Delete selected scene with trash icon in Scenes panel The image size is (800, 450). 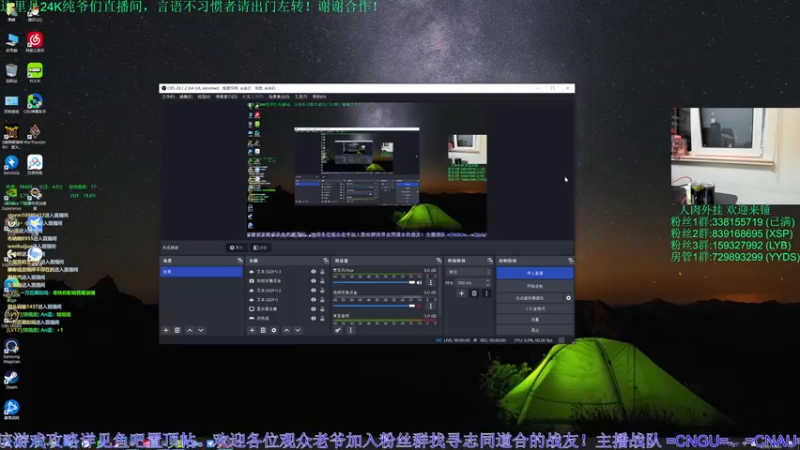click(x=177, y=330)
